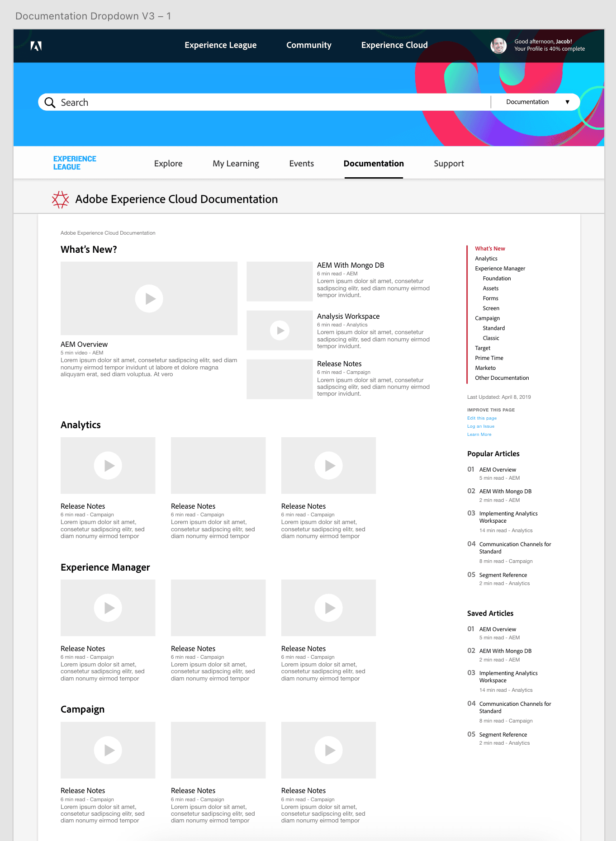Select Forms in the side index
The width and height of the screenshot is (616, 841).
click(x=490, y=298)
